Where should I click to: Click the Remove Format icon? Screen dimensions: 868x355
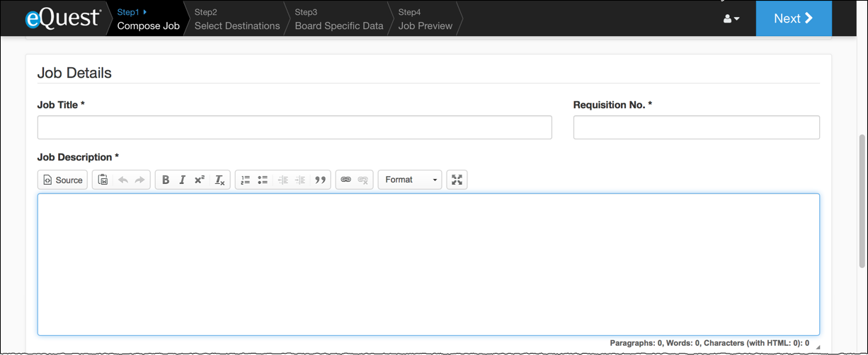pos(219,180)
